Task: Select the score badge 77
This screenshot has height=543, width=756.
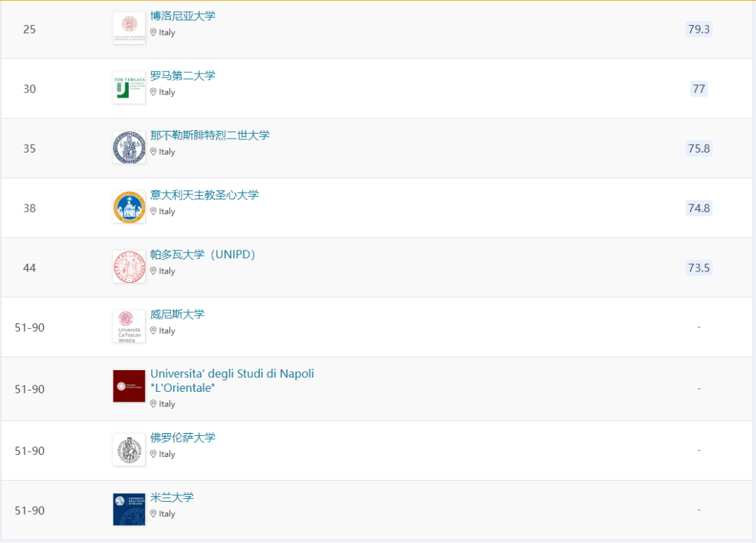Action: (x=699, y=89)
